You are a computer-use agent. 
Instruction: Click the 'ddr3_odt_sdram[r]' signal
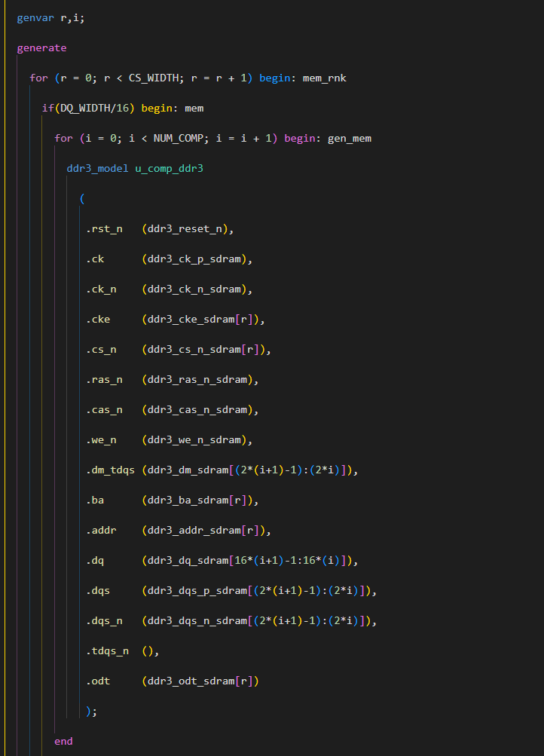[x=200, y=681]
